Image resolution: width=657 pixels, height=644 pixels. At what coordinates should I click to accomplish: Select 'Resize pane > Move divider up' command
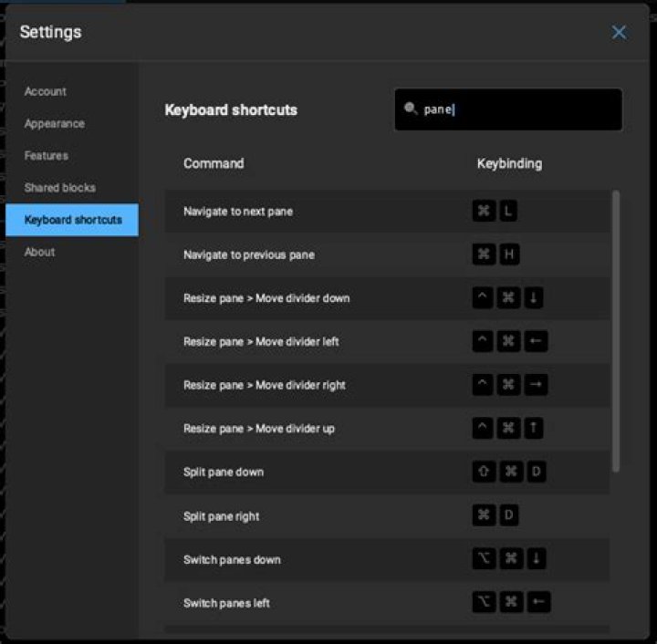387,429
